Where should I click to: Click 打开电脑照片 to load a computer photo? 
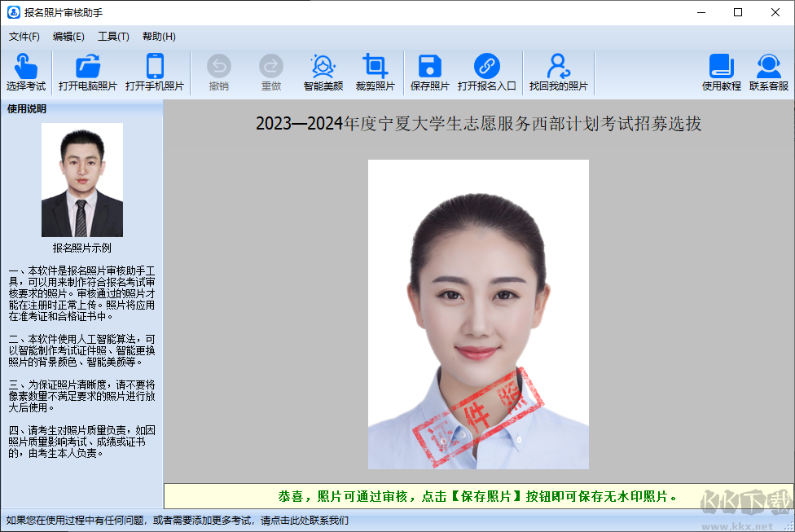[87, 73]
